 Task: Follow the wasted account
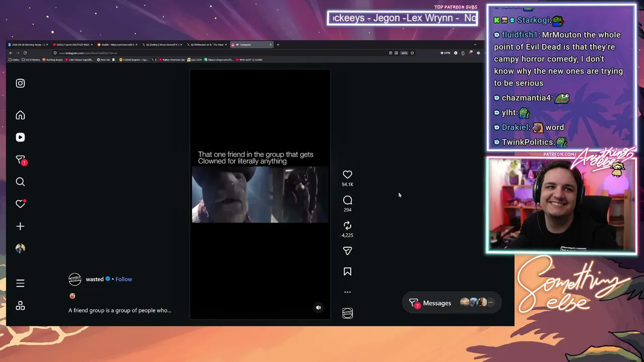tap(124, 279)
